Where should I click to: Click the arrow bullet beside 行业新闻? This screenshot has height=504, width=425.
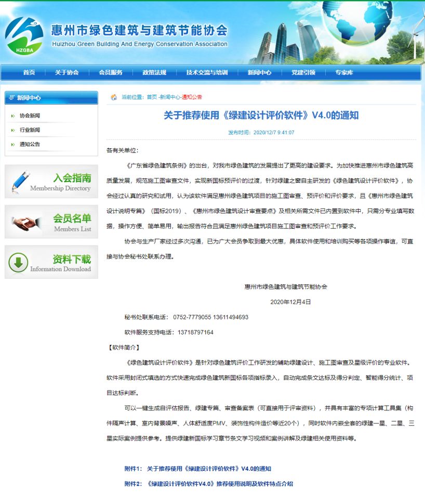coord(13,130)
